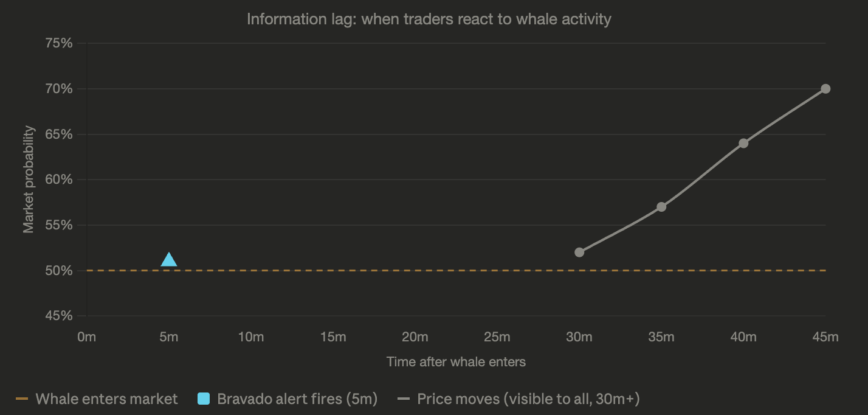The image size is (868, 415).
Task: Toggle the 'Whale enters market' legend label
Action: pyautogui.click(x=106, y=399)
